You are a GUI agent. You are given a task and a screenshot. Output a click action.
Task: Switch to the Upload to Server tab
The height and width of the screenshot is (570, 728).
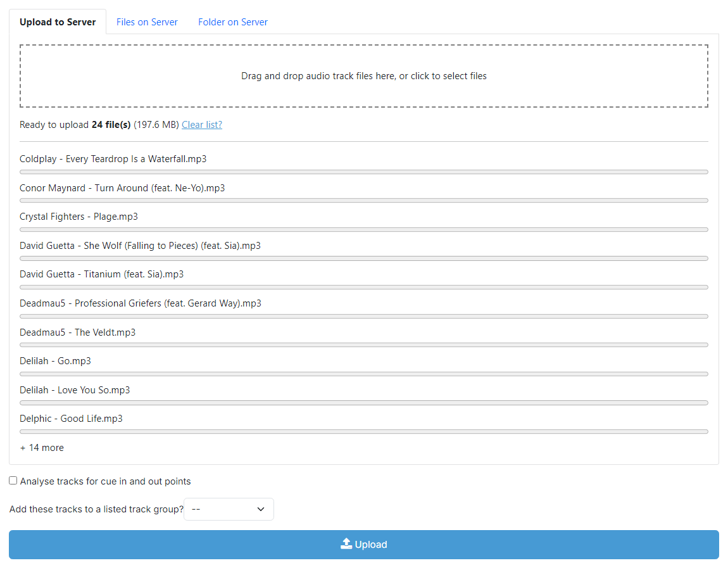pyautogui.click(x=58, y=22)
